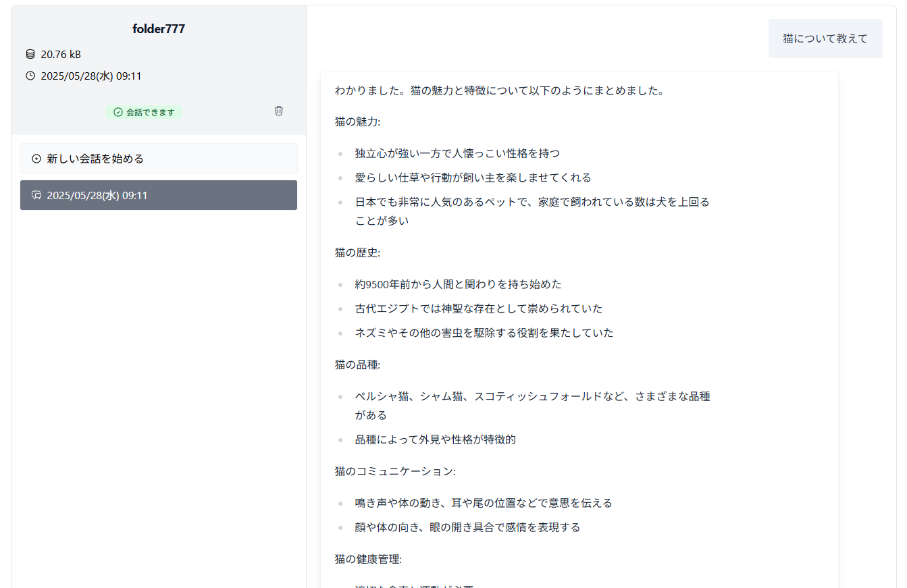Screen dimensions: 907x588
Task: Click the intro line starting わかりました
Action: point(500,90)
